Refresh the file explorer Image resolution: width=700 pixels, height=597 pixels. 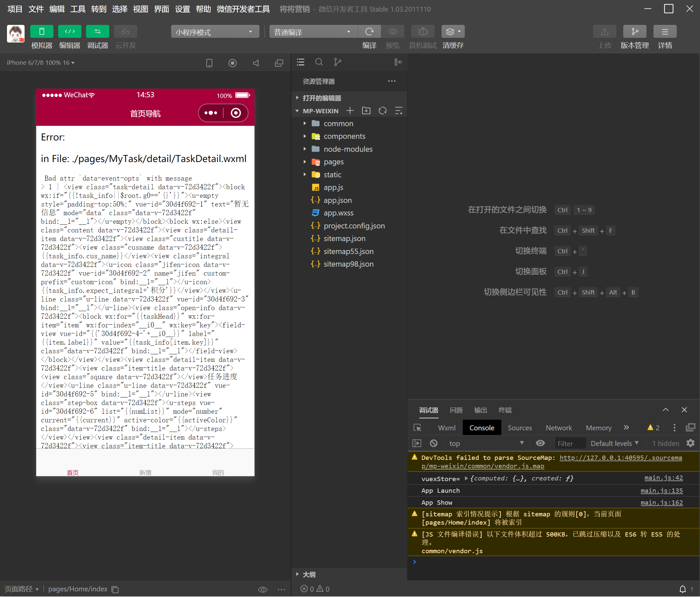click(x=382, y=111)
